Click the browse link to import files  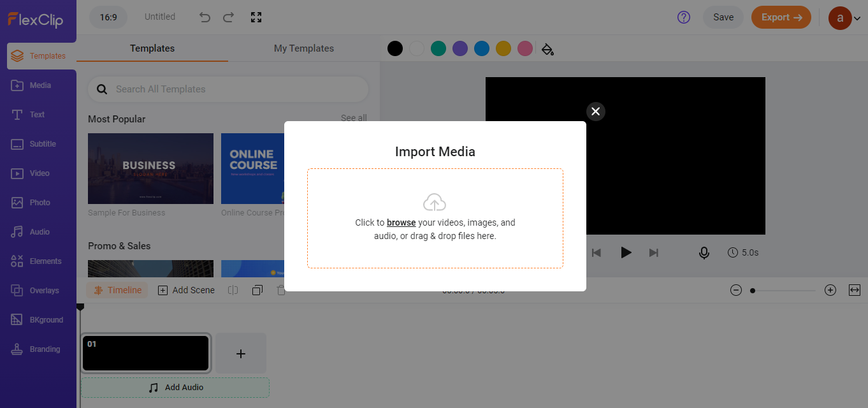click(x=401, y=222)
